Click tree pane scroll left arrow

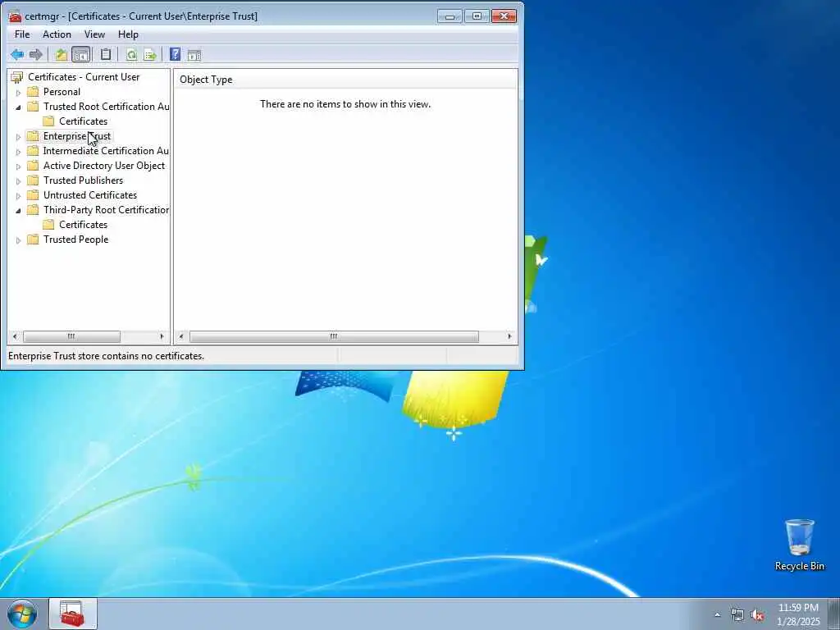(x=15, y=336)
